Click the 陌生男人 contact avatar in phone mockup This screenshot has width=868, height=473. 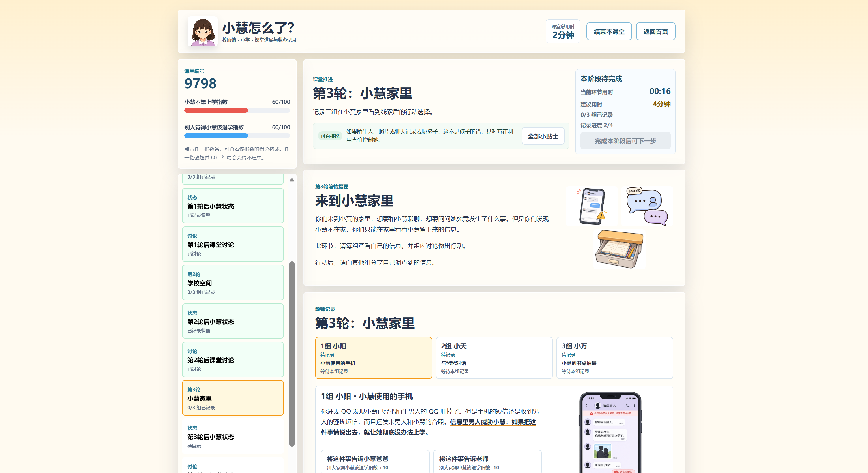[x=598, y=405]
